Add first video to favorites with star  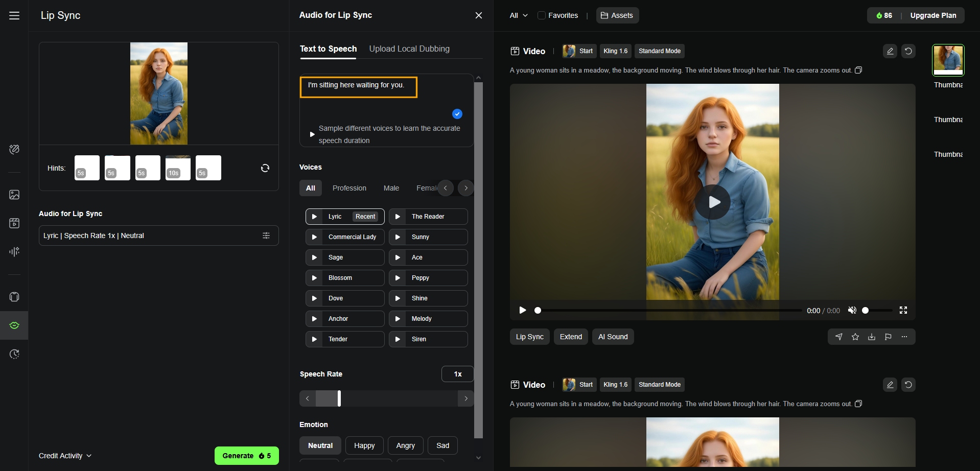[x=855, y=337]
